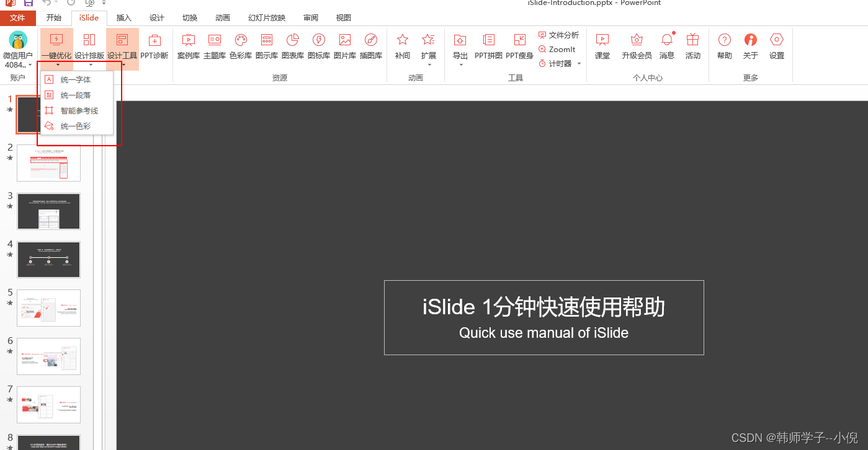
Task: Open the 文件 tab
Action: pos(17,18)
